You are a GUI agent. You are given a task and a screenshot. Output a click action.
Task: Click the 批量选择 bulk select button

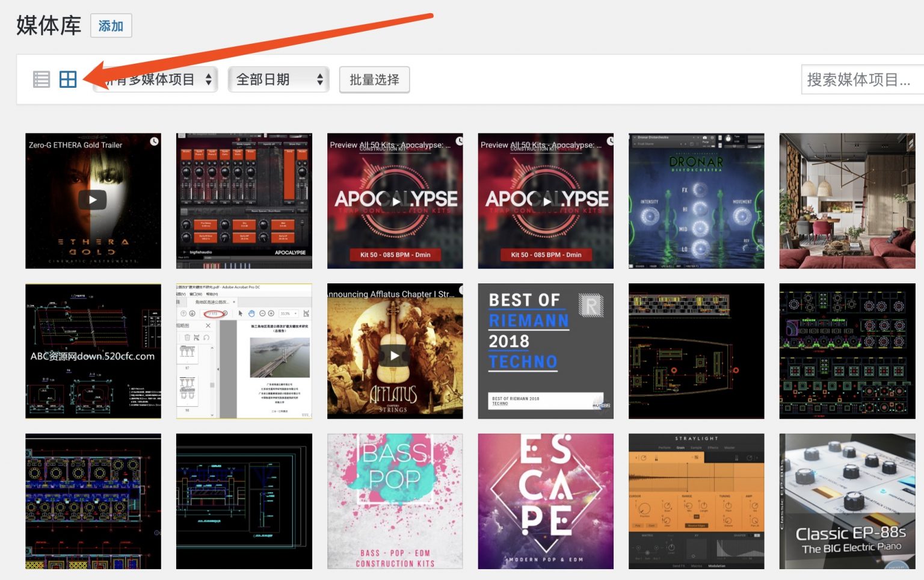pyautogui.click(x=374, y=79)
